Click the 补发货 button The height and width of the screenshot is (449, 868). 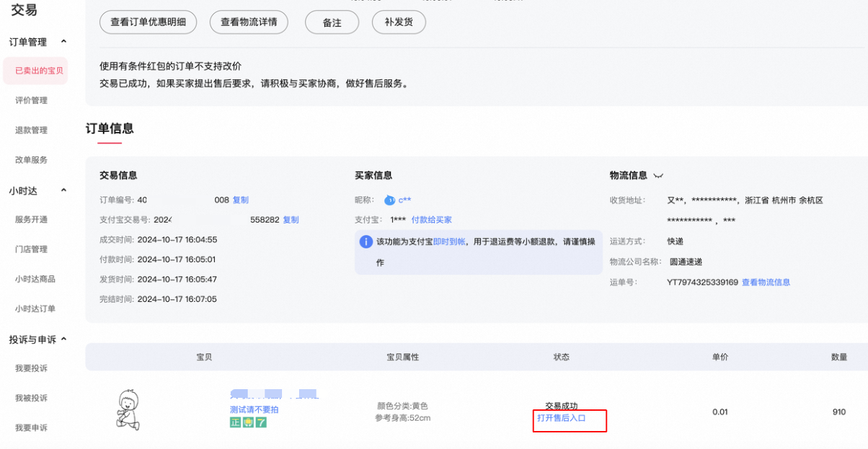point(399,22)
